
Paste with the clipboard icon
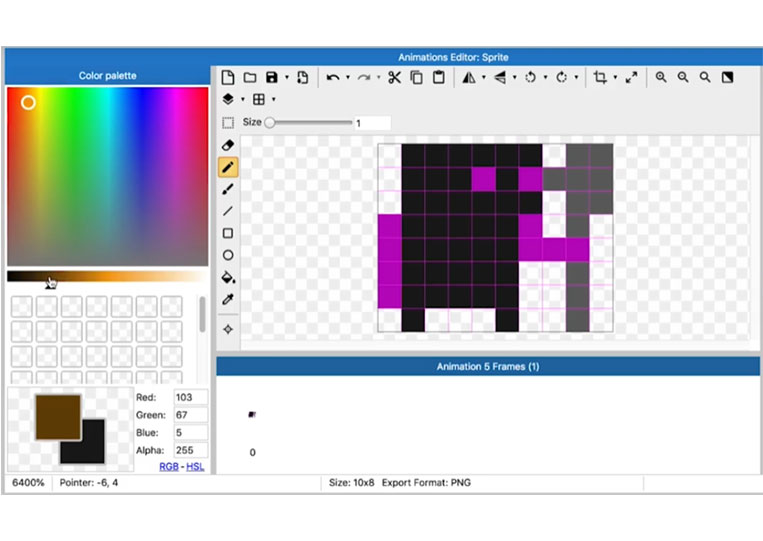(x=438, y=77)
